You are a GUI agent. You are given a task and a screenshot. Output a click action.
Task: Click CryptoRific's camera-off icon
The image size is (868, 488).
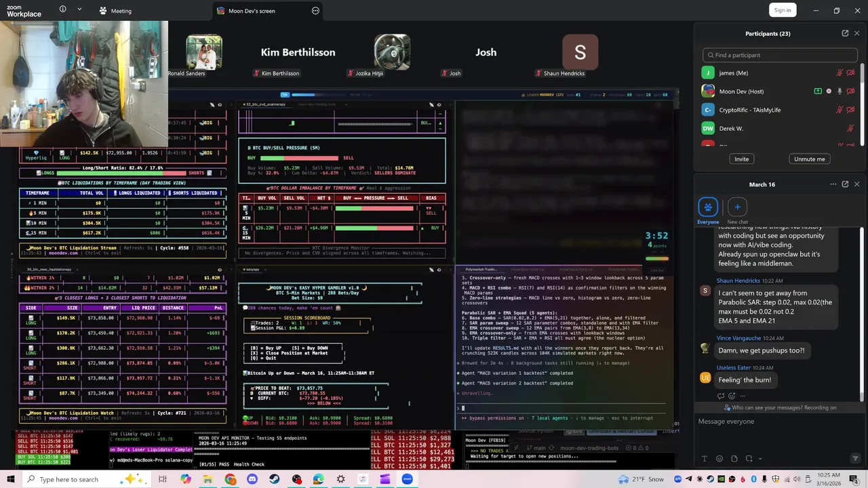click(x=850, y=110)
